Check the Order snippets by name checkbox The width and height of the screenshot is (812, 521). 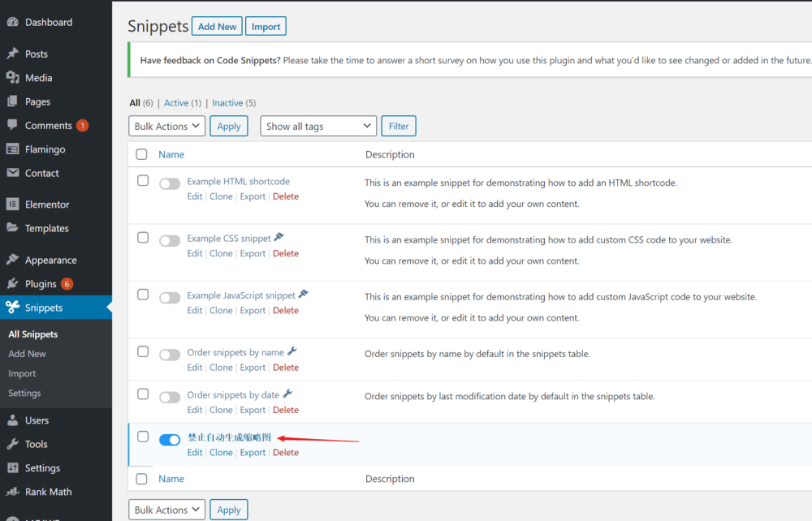click(x=143, y=351)
